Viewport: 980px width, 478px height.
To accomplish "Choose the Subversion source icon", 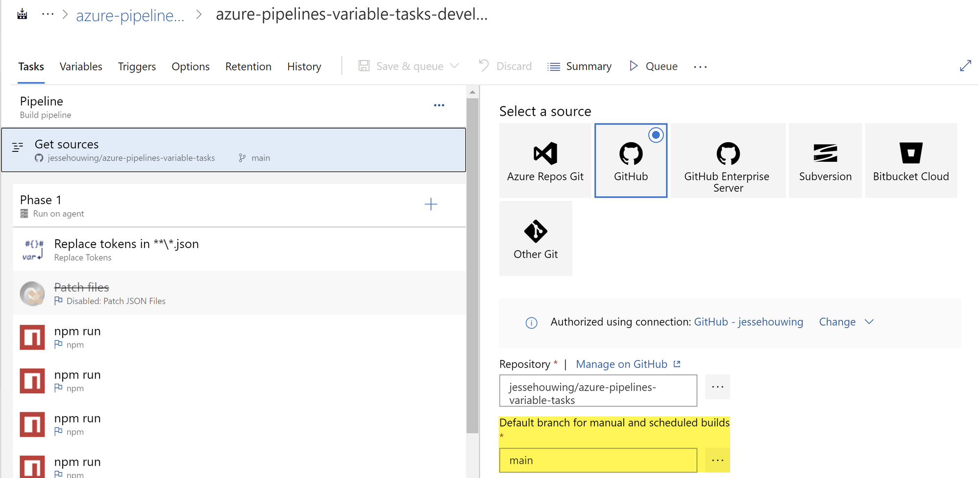I will pyautogui.click(x=825, y=153).
